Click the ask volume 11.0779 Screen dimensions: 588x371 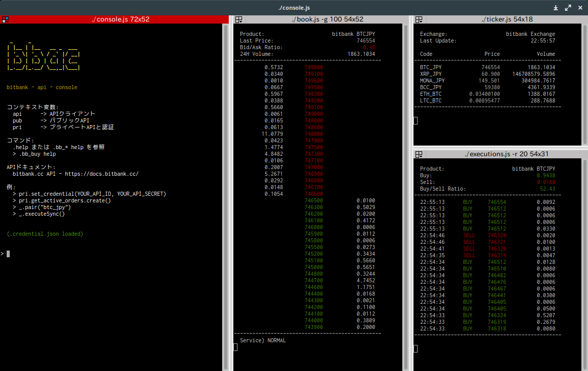pos(272,134)
